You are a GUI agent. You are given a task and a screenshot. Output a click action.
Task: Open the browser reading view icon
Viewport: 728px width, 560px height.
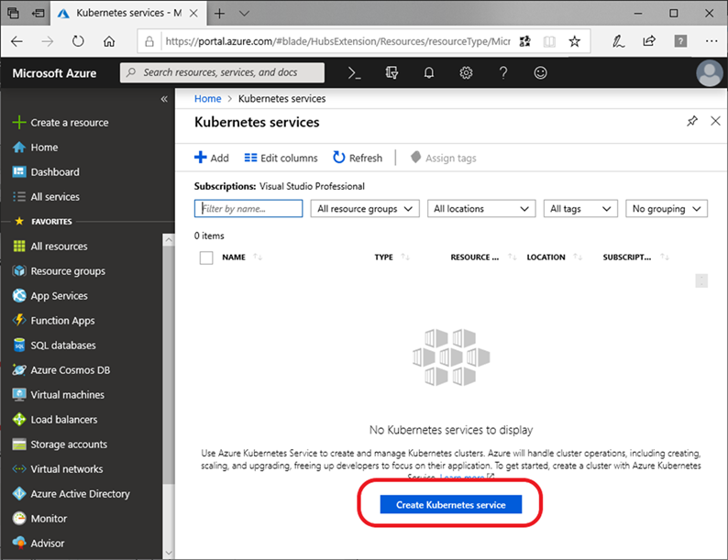(x=549, y=42)
